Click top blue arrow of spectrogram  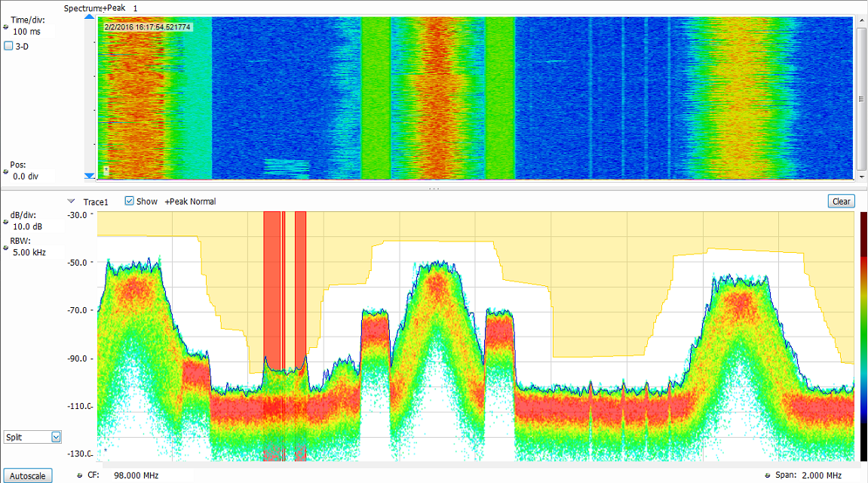tap(90, 17)
